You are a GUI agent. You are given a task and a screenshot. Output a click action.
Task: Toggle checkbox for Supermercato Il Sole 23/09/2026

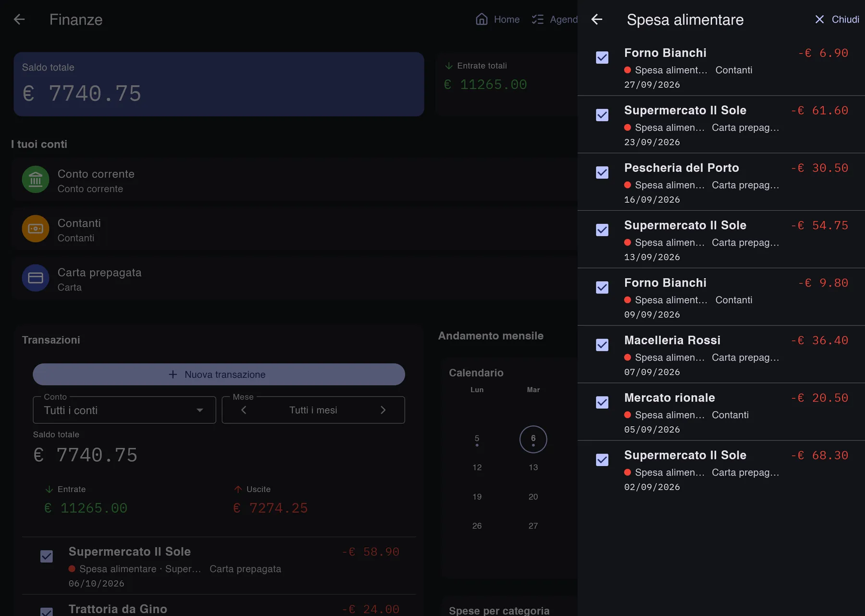pyautogui.click(x=602, y=115)
